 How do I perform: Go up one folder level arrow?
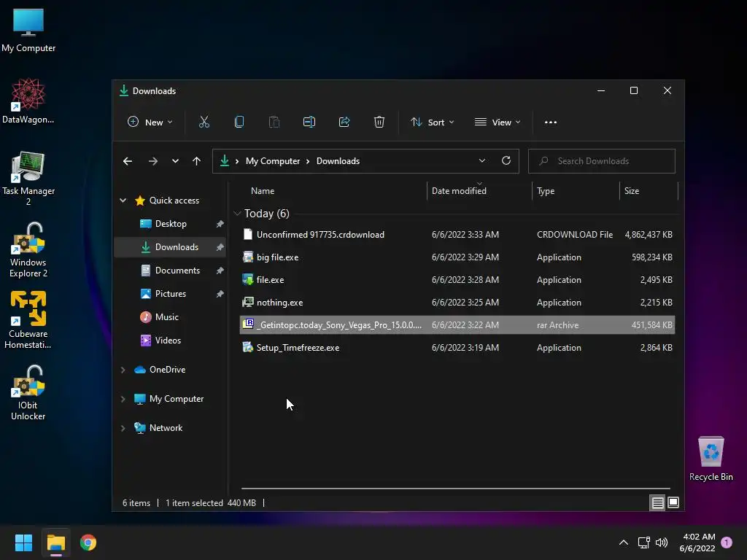[x=196, y=161]
